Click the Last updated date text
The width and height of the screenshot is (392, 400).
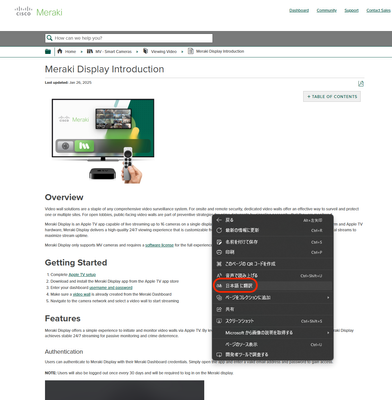click(68, 82)
